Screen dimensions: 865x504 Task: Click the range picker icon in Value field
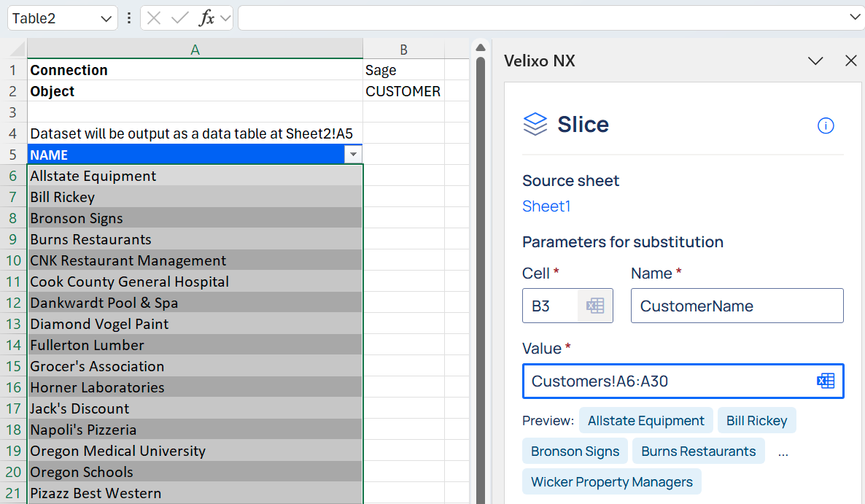point(826,381)
